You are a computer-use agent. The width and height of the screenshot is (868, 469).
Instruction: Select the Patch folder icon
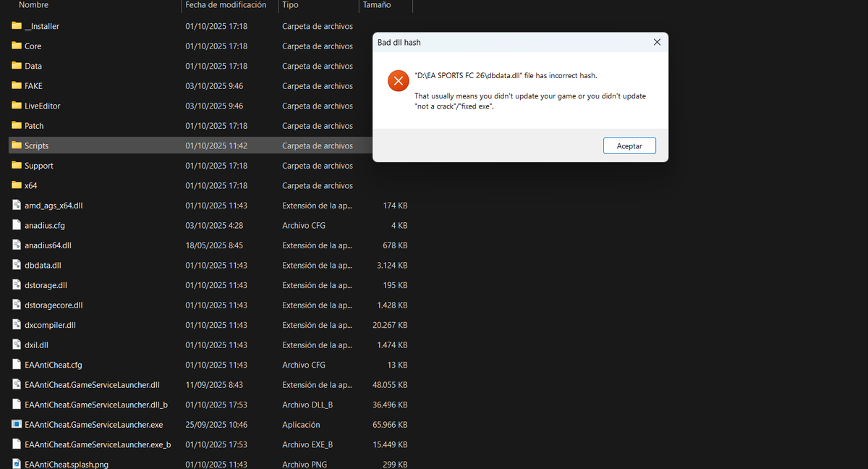[17, 125]
